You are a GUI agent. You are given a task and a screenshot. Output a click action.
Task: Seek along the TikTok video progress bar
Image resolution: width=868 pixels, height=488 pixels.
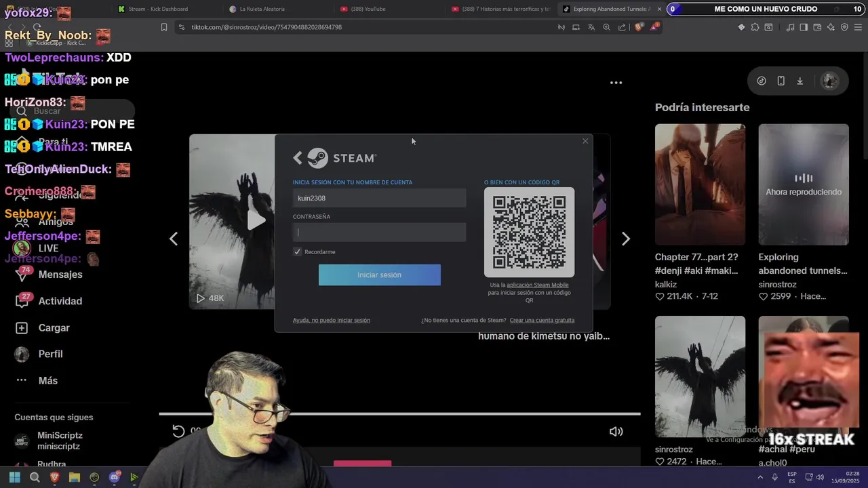399,413
